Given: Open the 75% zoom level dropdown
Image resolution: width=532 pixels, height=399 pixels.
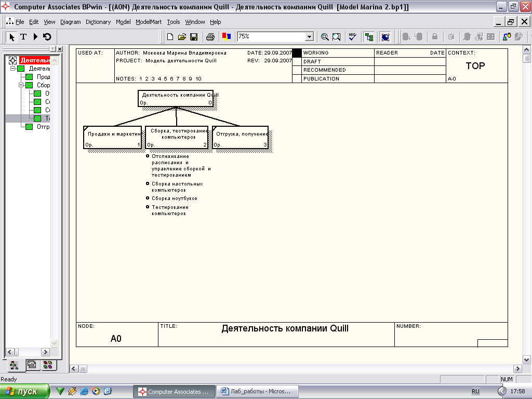Looking at the screenshot, I should tap(309, 37).
